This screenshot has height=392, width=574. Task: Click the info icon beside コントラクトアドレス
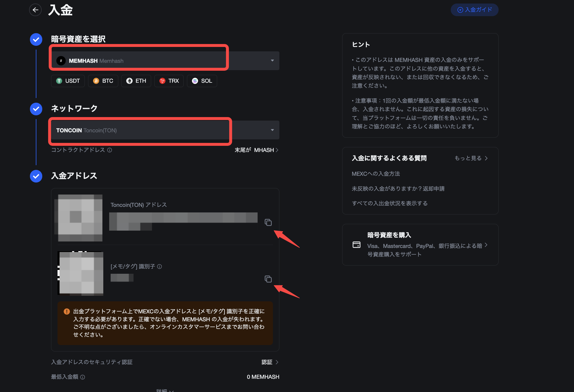click(x=110, y=150)
